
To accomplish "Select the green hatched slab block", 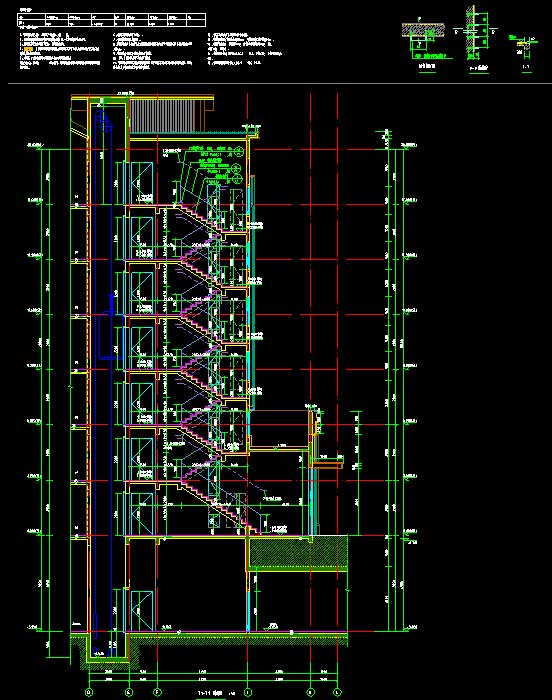I will click(x=298, y=552).
